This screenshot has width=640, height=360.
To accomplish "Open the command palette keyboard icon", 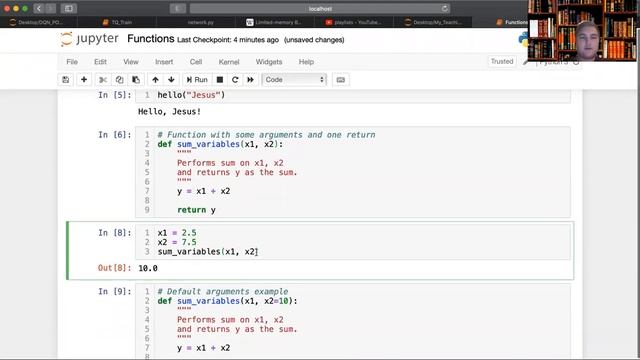I will coord(340,80).
